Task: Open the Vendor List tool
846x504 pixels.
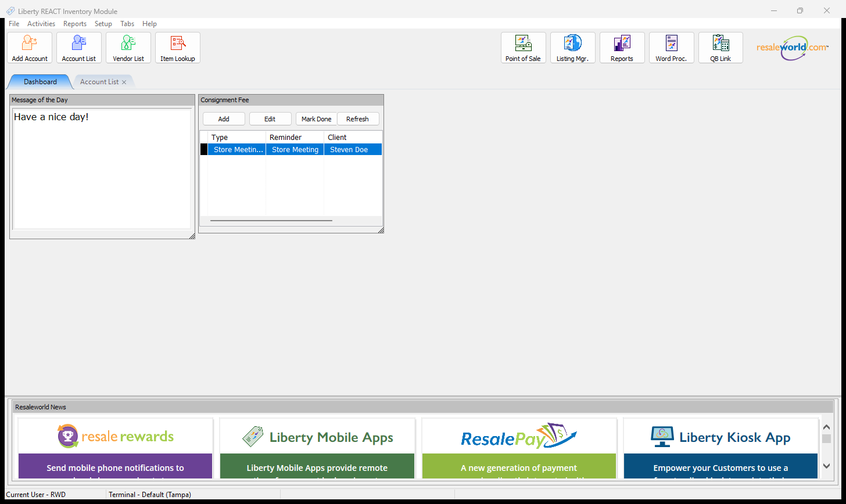Action: click(x=128, y=48)
